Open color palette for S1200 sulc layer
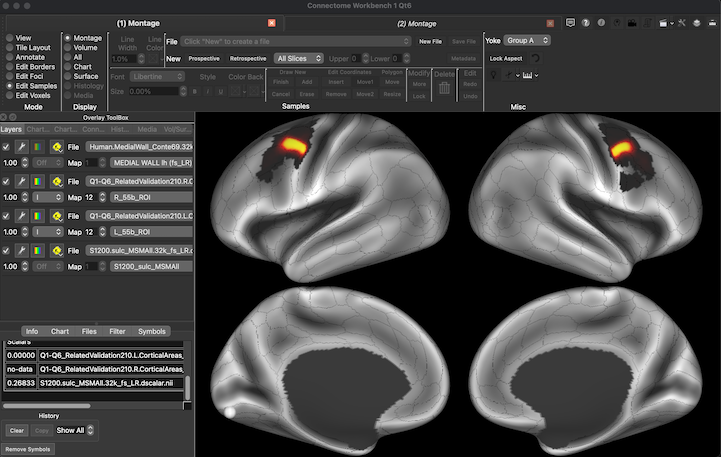The height and width of the screenshot is (457, 721). (39, 250)
